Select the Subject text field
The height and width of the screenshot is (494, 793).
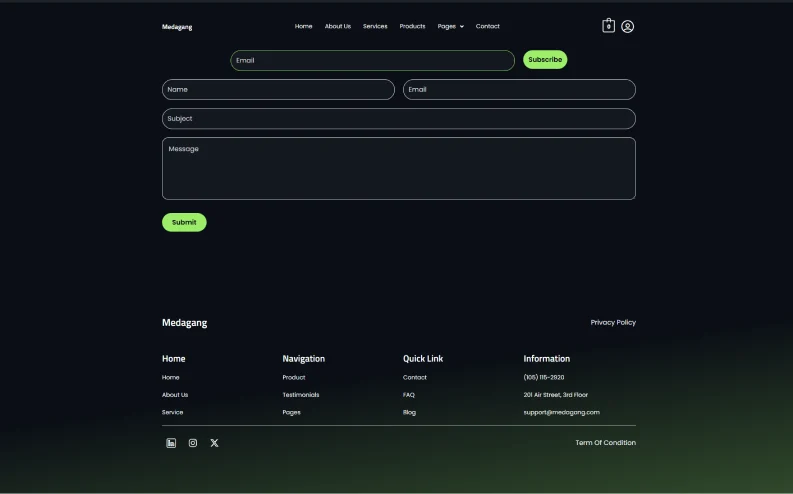(x=399, y=119)
